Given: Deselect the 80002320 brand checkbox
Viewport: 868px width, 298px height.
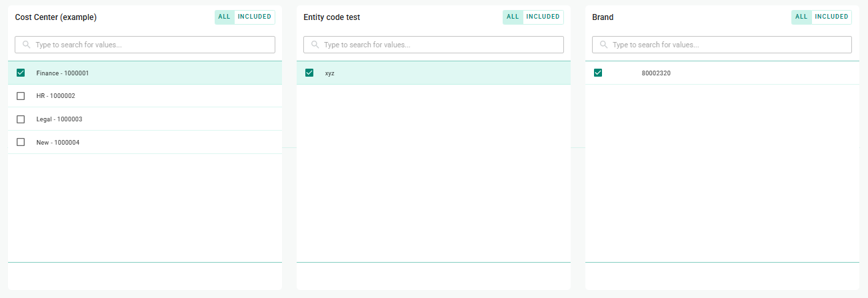Looking at the screenshot, I should click(598, 73).
